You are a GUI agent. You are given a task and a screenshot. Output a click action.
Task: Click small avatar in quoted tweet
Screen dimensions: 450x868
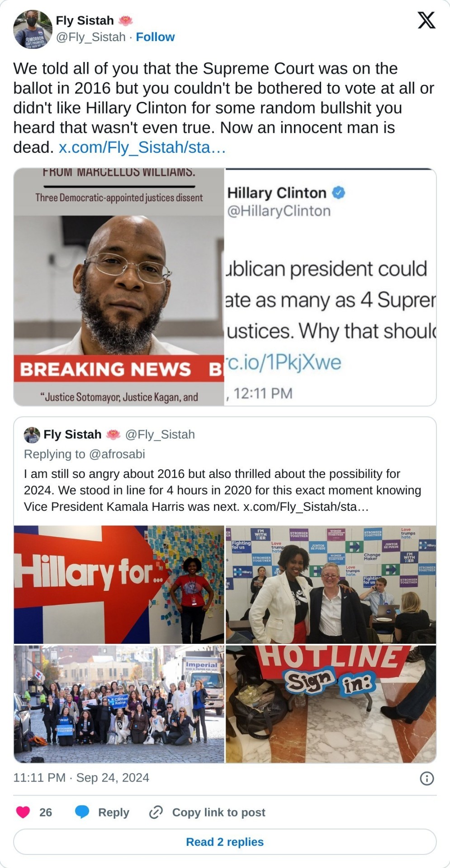click(x=32, y=435)
